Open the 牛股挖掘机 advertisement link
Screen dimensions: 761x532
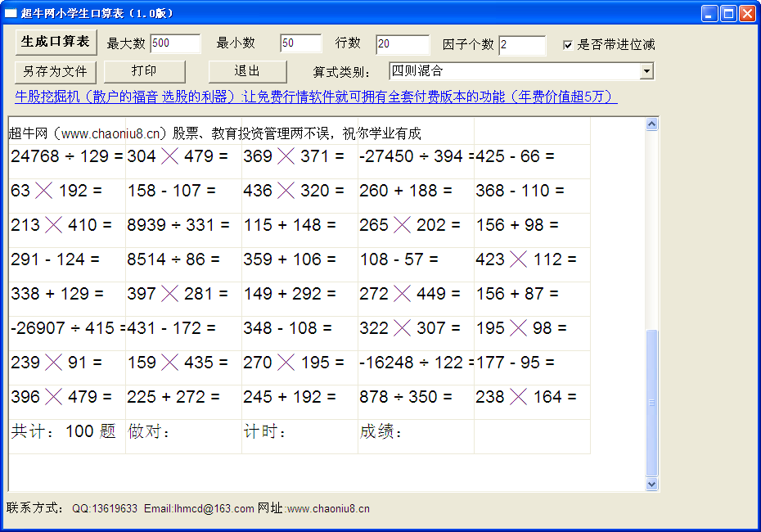pos(316,97)
